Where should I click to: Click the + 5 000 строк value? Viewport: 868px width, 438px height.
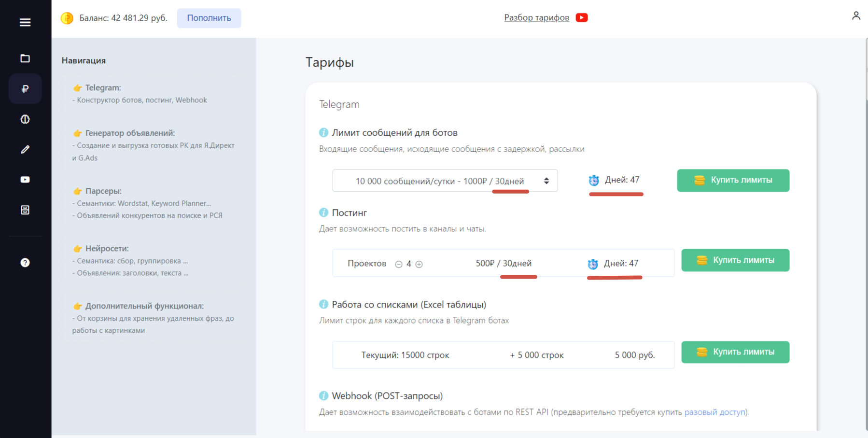tap(537, 355)
